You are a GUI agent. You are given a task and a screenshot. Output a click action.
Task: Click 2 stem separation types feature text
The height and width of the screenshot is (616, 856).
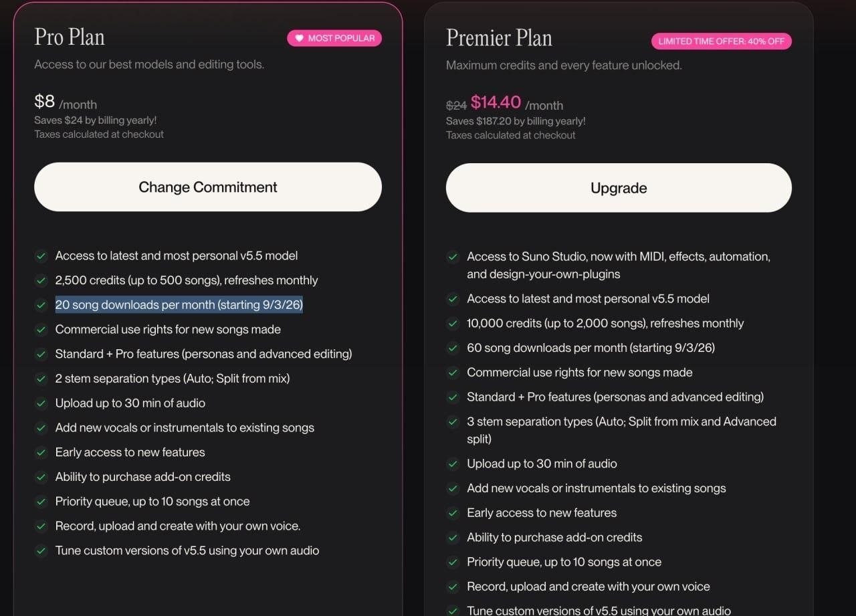coord(173,379)
